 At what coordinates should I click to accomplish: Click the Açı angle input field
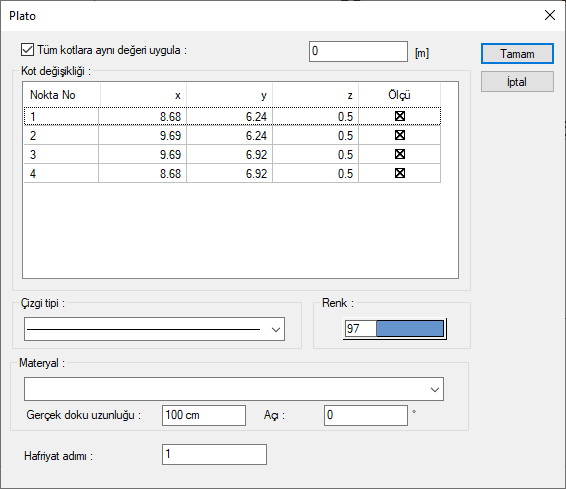tap(366, 415)
